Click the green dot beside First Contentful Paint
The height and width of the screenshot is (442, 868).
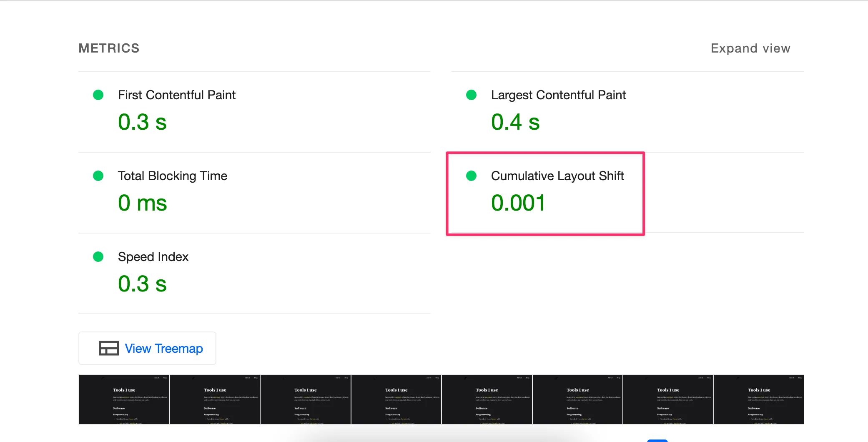tap(98, 95)
